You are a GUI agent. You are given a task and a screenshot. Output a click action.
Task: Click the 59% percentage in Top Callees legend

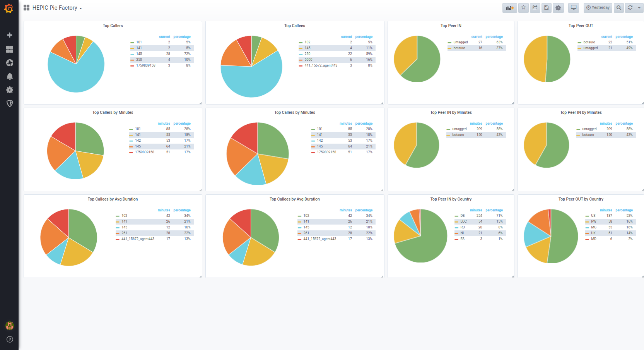(369, 54)
